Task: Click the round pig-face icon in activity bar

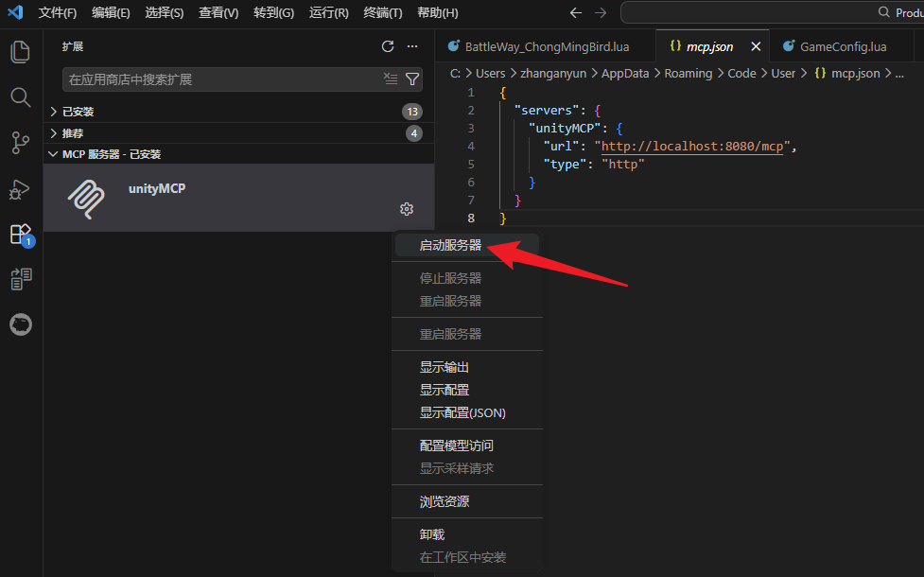Action: pos(21,324)
